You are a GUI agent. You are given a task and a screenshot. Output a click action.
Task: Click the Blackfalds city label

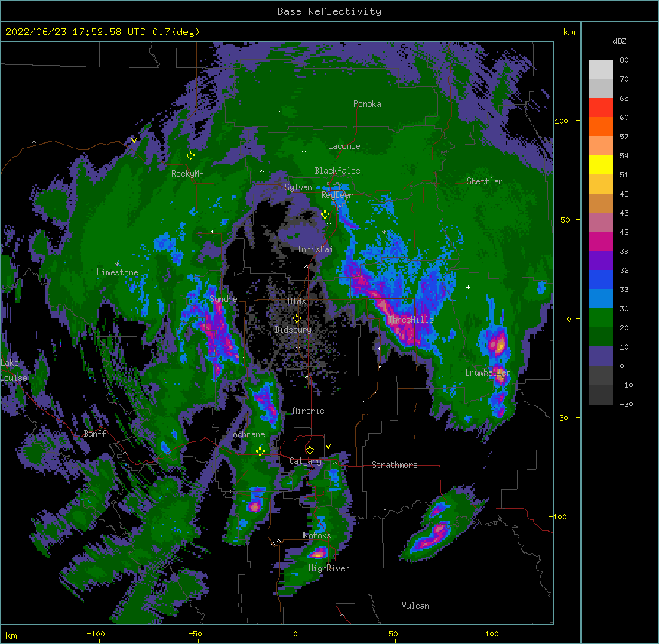pyautogui.click(x=337, y=171)
